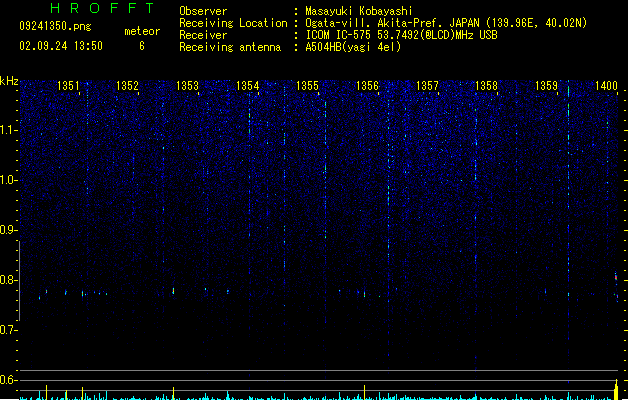Click the 1353 time marker

pyautogui.click(x=187, y=86)
